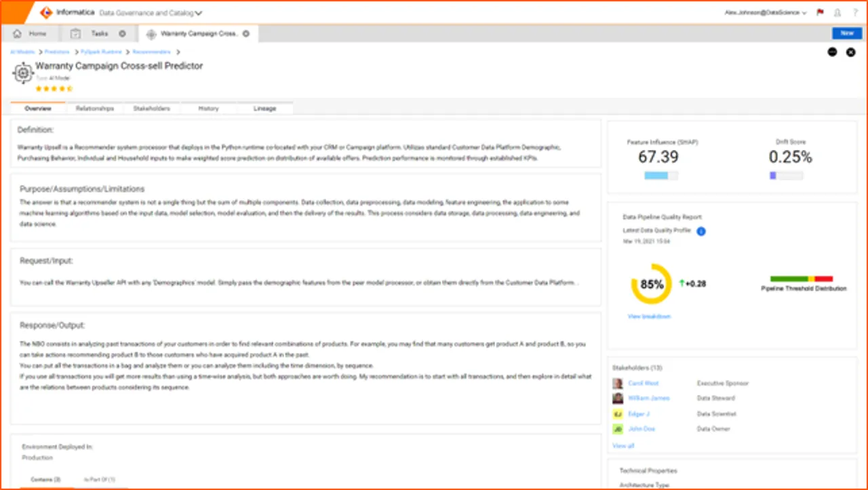Click the 0.25% Drift Score value
Image resolution: width=868 pixels, height=490 pixels.
pos(790,157)
